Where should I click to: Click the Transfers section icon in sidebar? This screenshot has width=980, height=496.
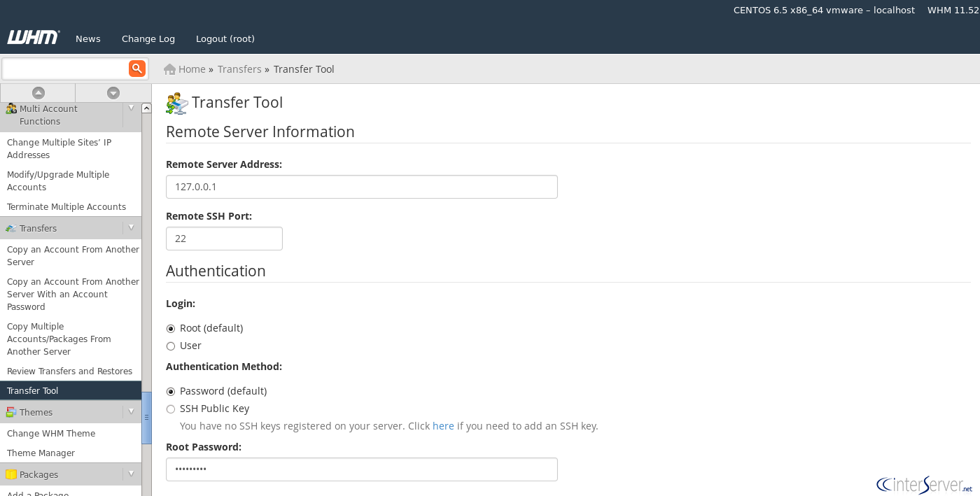(x=10, y=228)
